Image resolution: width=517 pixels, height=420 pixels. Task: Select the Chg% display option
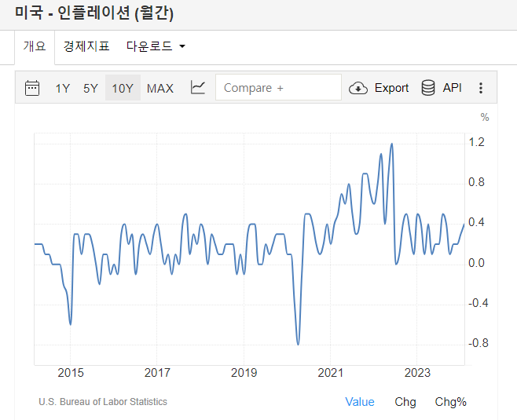pos(450,402)
